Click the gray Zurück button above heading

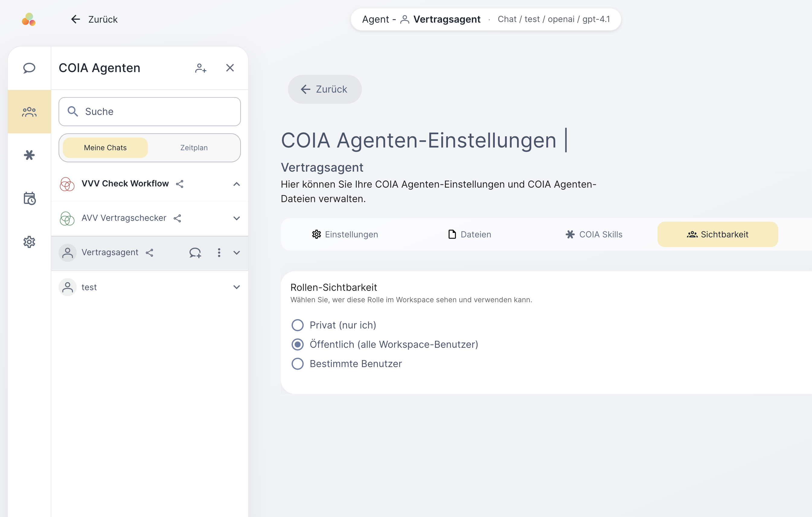(x=324, y=89)
